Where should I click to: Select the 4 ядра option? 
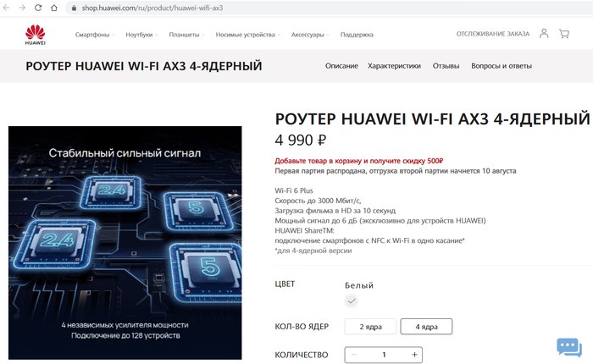pos(426,327)
